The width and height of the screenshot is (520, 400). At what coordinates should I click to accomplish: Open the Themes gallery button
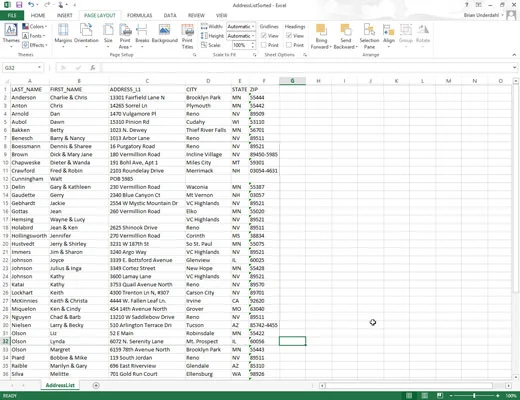[11, 35]
